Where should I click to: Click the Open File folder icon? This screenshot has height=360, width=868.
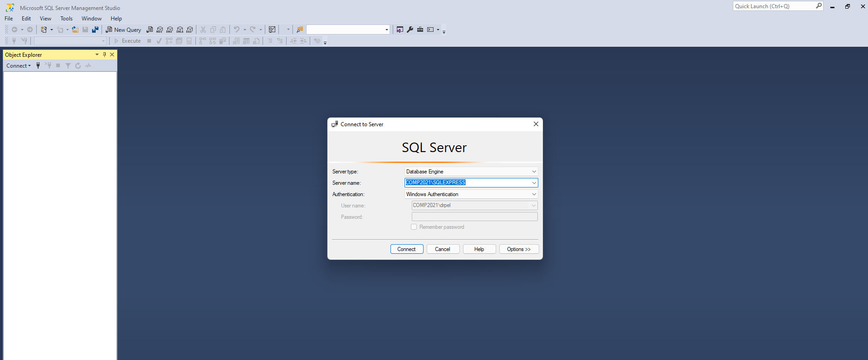(x=75, y=30)
